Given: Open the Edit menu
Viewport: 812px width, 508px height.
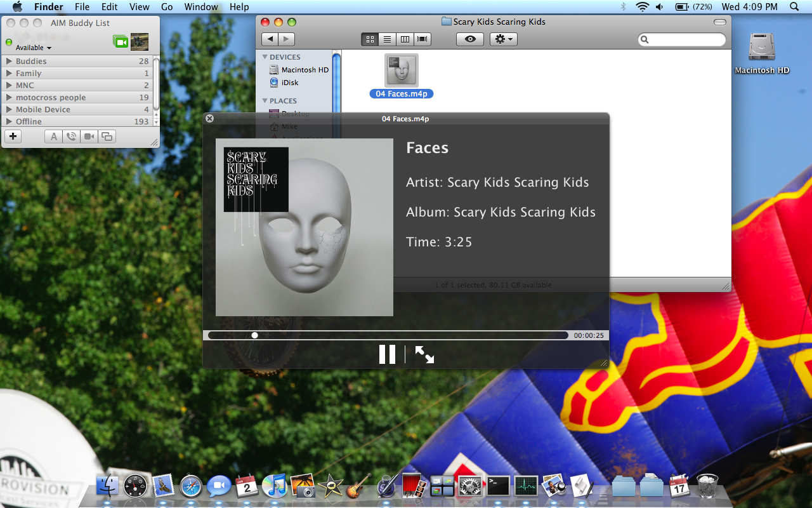Looking at the screenshot, I should [x=110, y=7].
